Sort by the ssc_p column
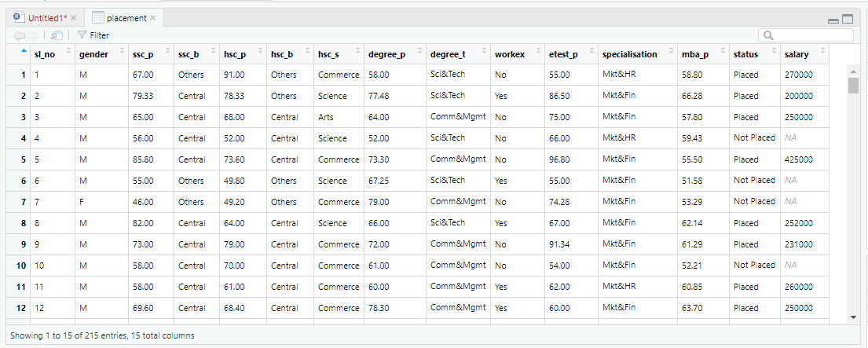Viewport: 868px width, 348px height. (151, 54)
